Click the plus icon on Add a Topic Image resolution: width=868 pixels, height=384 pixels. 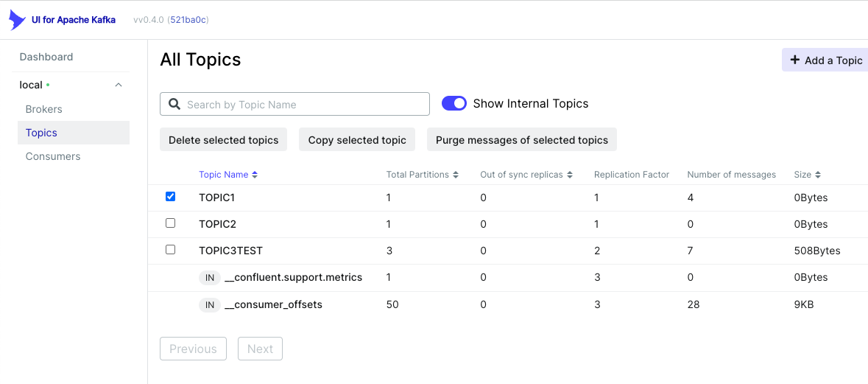794,60
